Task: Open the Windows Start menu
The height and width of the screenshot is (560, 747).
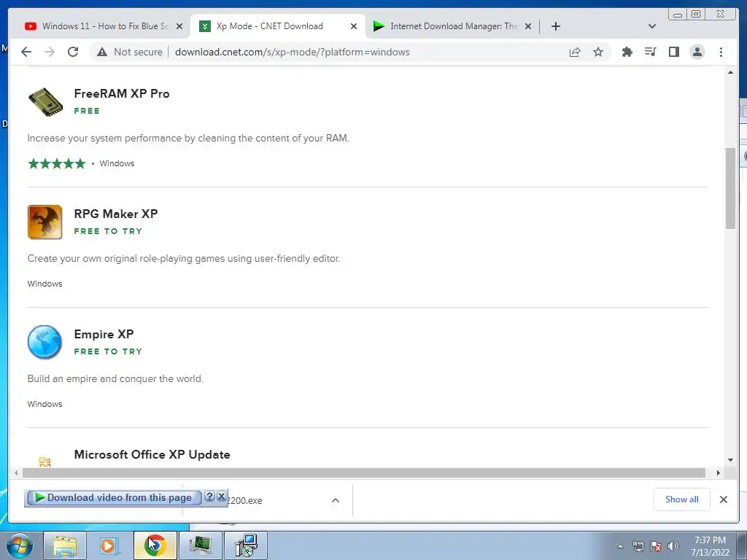Action: coord(20,545)
